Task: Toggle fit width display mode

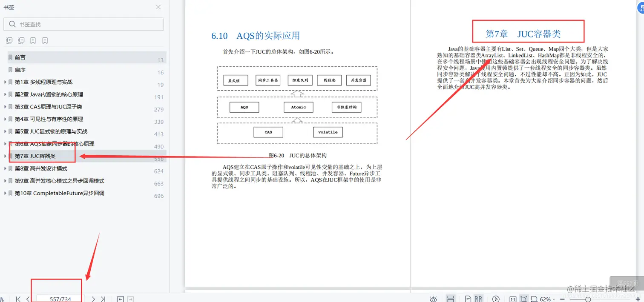Action: (534, 299)
